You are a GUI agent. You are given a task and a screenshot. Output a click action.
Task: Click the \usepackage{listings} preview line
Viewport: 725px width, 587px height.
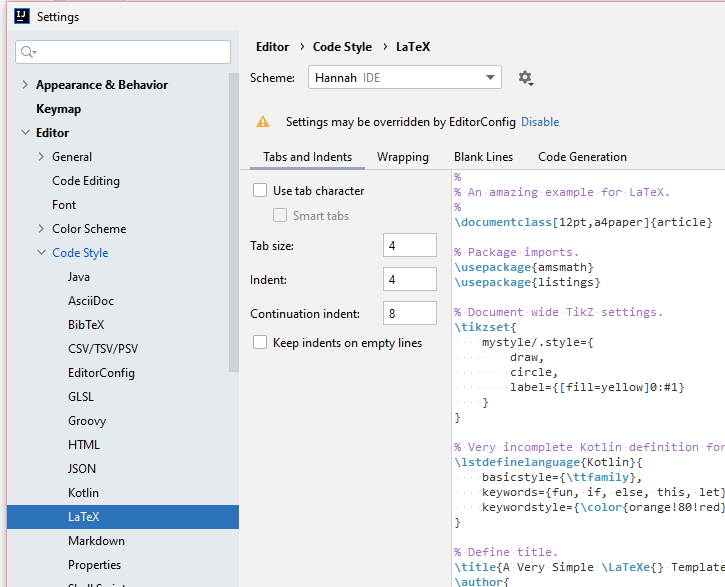(x=528, y=282)
